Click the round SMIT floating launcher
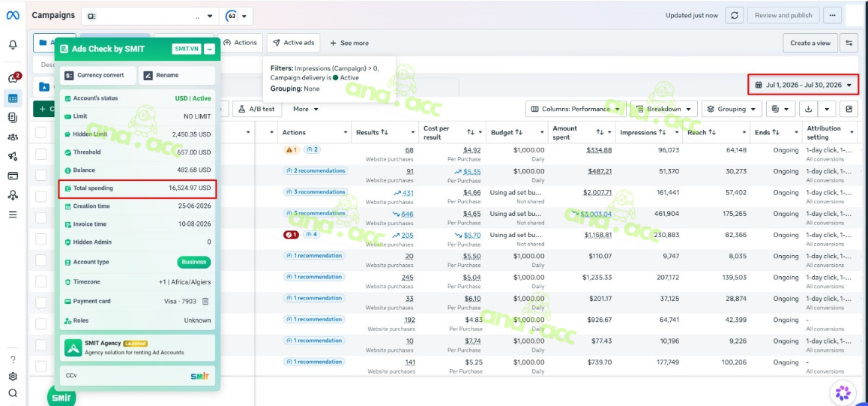868x406 pixels. click(x=61, y=398)
